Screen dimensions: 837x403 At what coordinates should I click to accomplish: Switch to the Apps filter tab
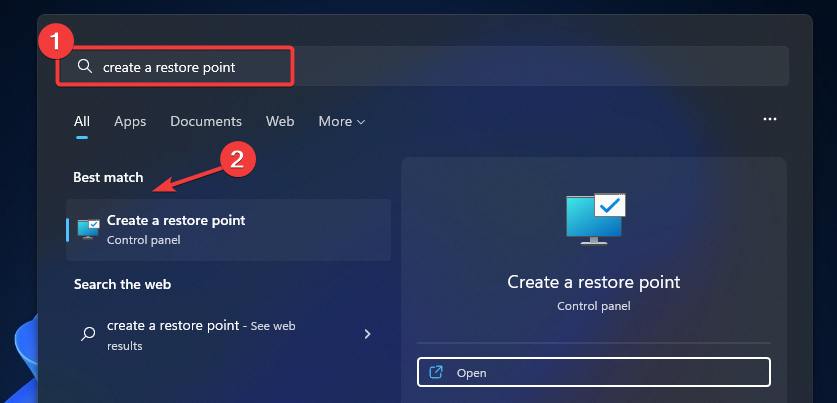pyautogui.click(x=130, y=122)
